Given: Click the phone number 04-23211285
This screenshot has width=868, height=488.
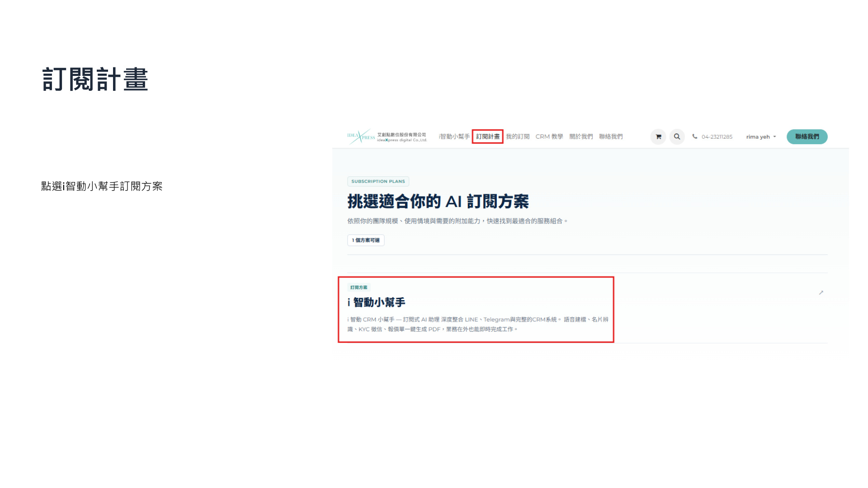Looking at the screenshot, I should pyautogui.click(x=717, y=137).
